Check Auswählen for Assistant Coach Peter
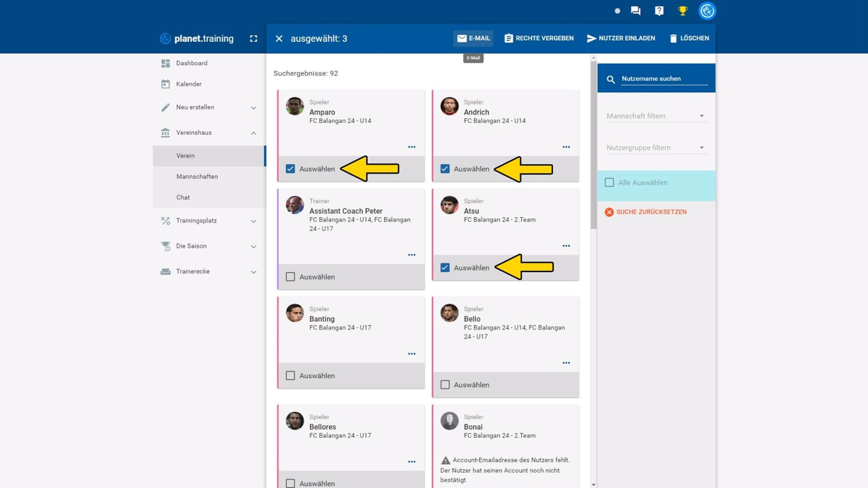This screenshot has width=868, height=488. click(290, 277)
